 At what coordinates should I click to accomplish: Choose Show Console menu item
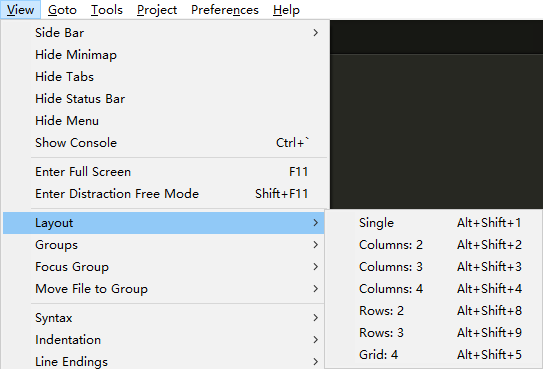pyautogui.click(x=165, y=143)
